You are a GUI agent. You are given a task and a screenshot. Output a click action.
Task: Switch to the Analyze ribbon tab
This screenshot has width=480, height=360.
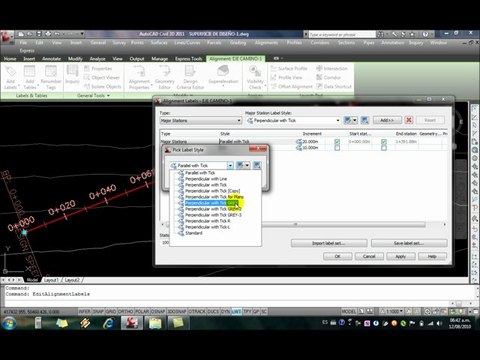97,59
